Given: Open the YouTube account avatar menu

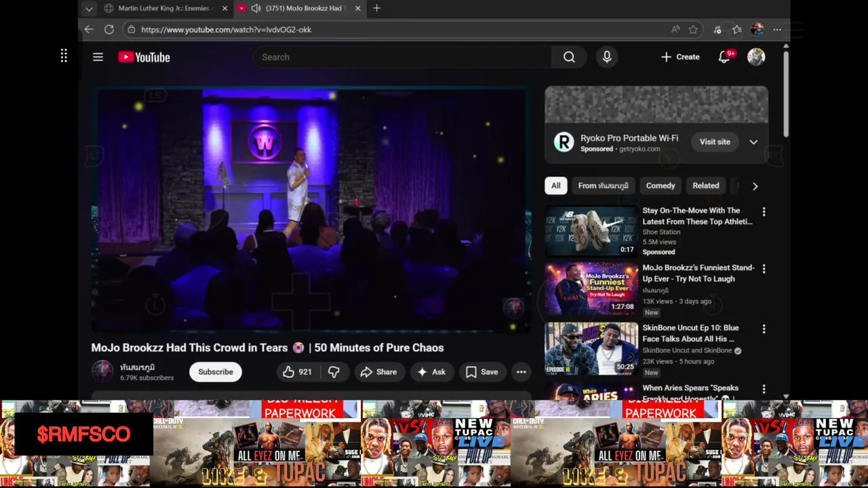Looking at the screenshot, I should pyautogui.click(x=756, y=58).
